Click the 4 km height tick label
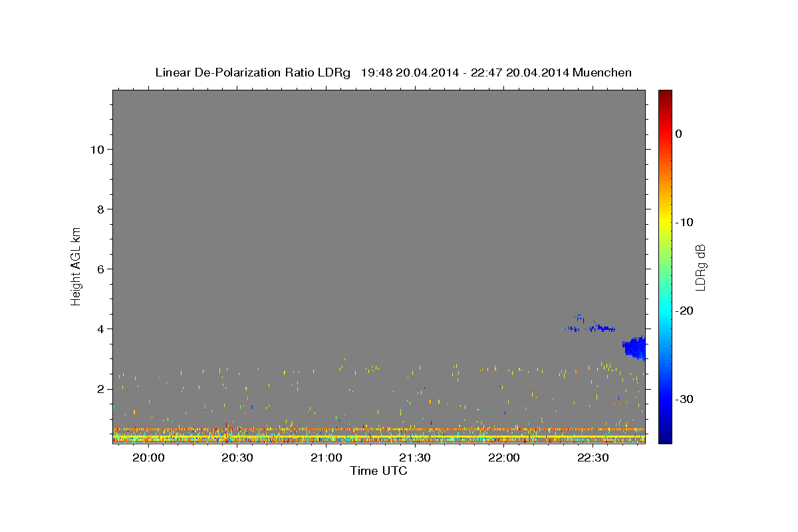798x532 pixels. pyautogui.click(x=100, y=329)
